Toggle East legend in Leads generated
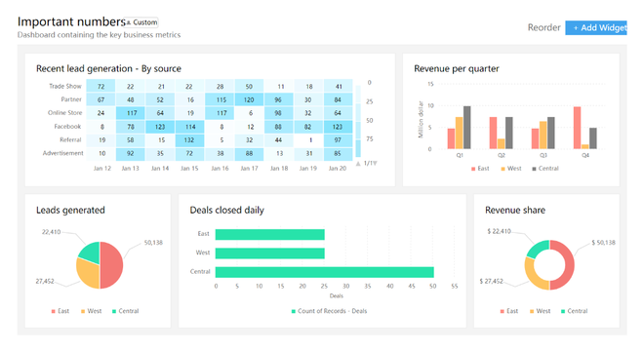The height and width of the screenshot is (351, 644). pyautogui.click(x=60, y=311)
